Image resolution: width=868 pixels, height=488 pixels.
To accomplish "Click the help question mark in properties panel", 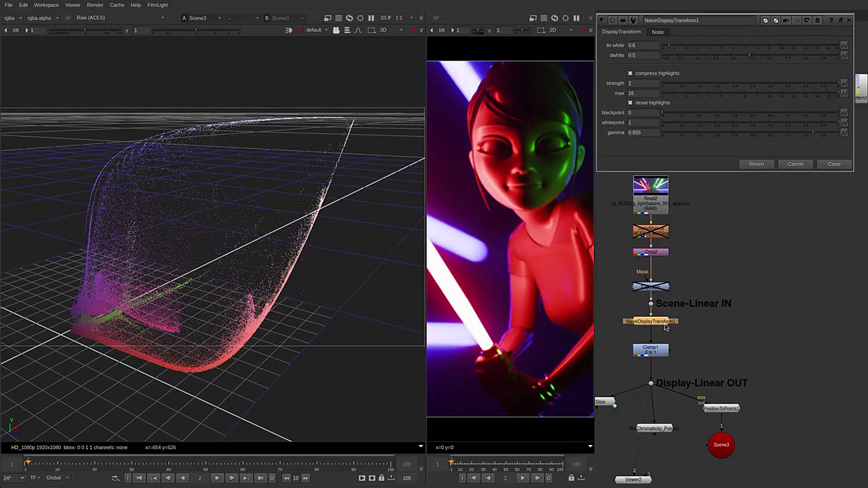I will 831,20.
